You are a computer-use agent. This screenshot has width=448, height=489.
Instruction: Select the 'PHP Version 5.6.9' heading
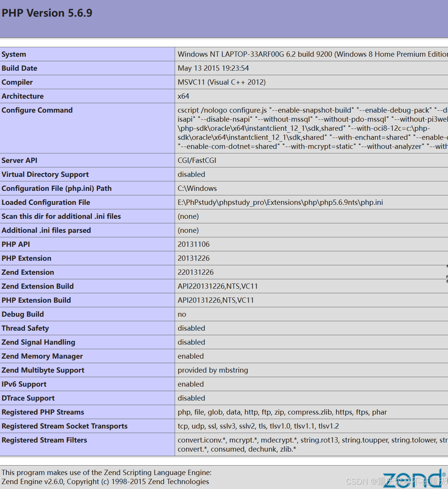(47, 13)
